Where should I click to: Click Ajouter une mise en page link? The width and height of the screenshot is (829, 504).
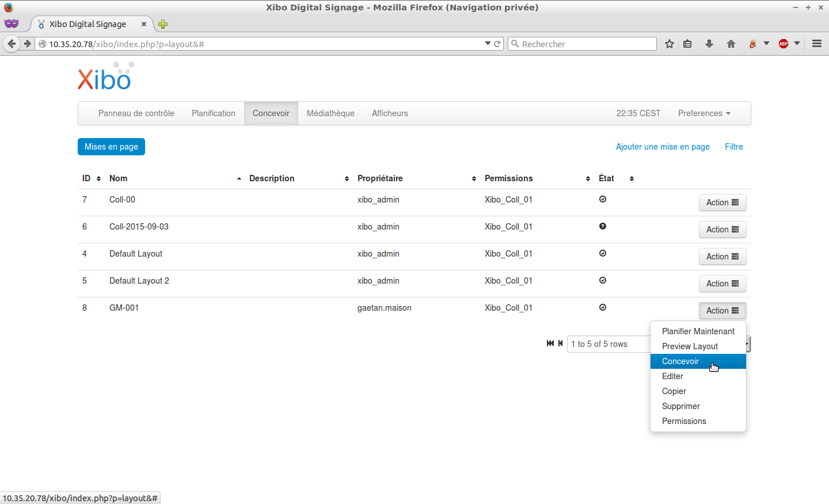(x=663, y=147)
